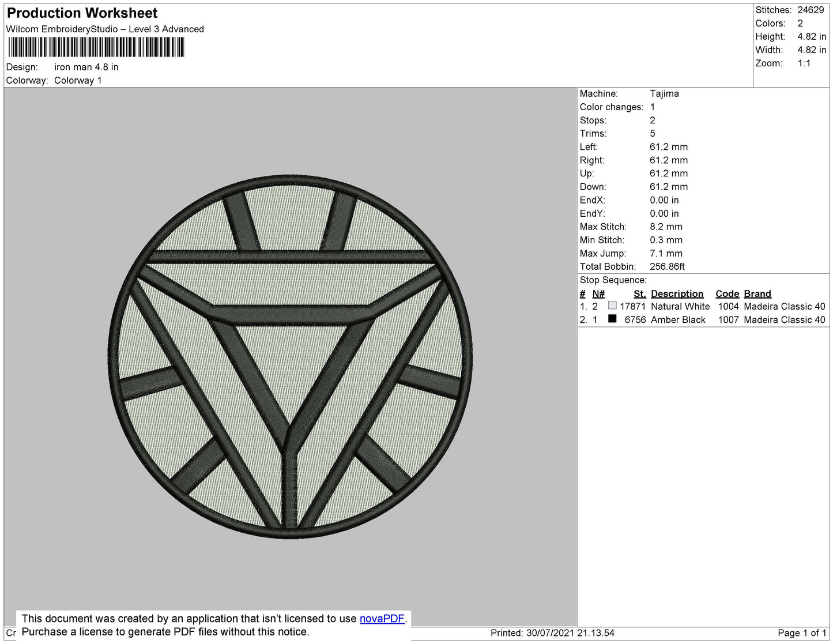Select the Amber Black color swatch

click(x=612, y=318)
